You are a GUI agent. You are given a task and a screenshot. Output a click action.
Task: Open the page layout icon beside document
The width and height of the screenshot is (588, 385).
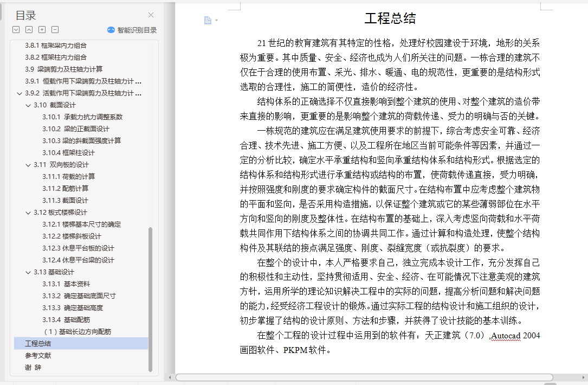(208, 20)
